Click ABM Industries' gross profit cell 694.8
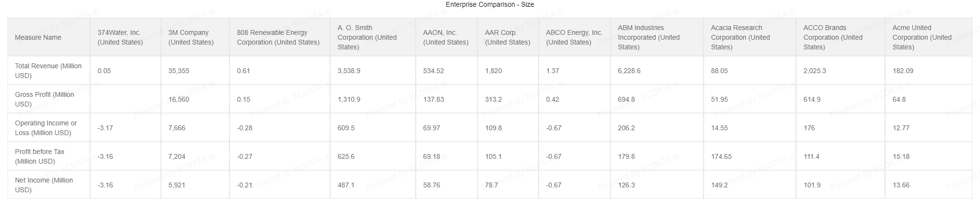980x199 pixels. pyautogui.click(x=626, y=99)
